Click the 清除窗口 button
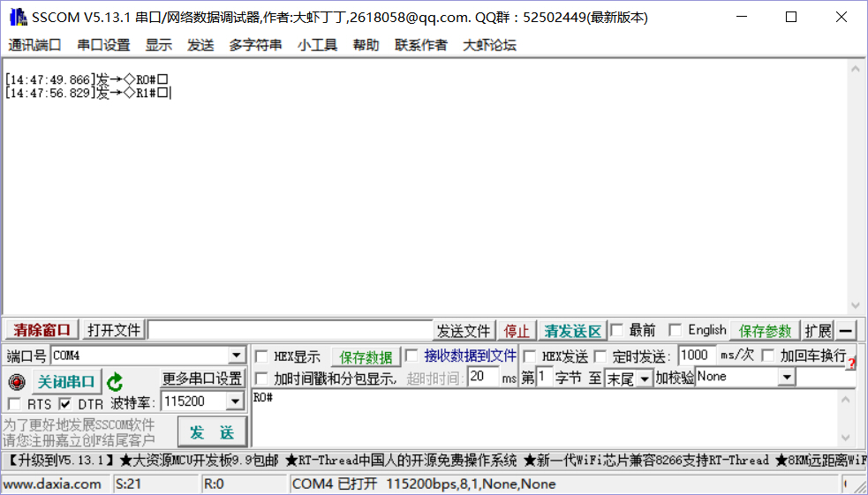Viewport: 868px width, 495px height. [42, 330]
